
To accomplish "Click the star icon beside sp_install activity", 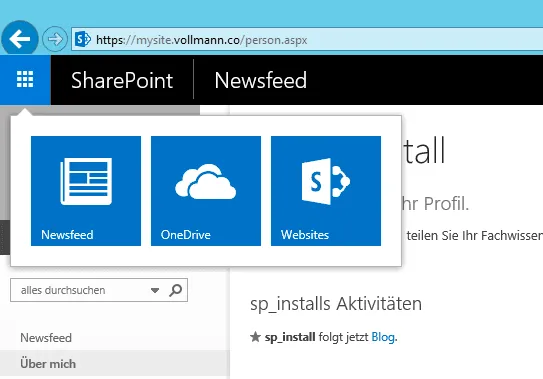I will (255, 336).
